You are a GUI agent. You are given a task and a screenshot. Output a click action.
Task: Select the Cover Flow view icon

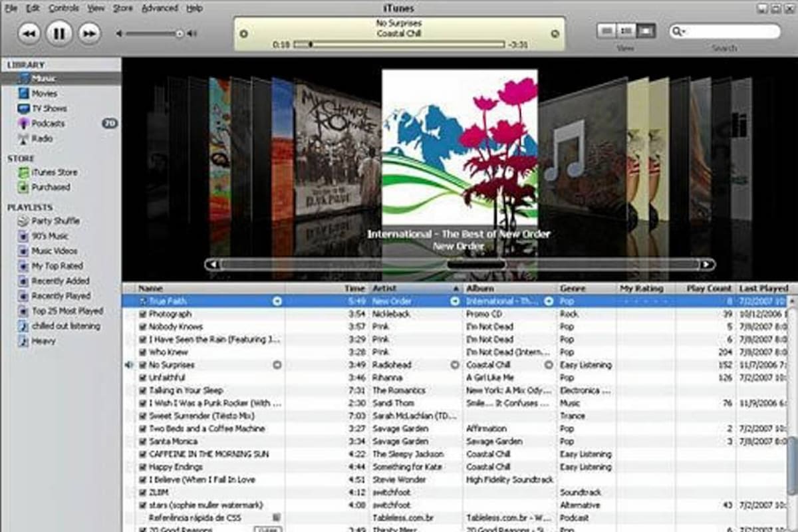[x=646, y=31]
